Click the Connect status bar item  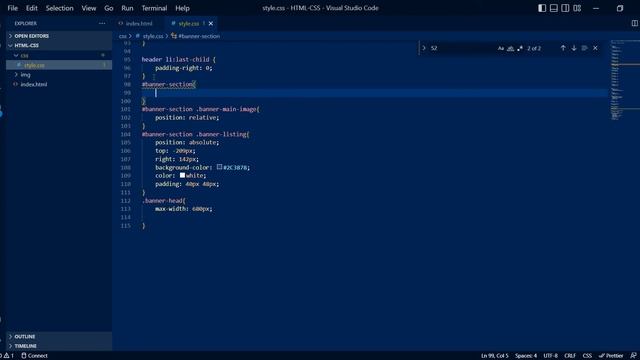[x=34, y=356]
